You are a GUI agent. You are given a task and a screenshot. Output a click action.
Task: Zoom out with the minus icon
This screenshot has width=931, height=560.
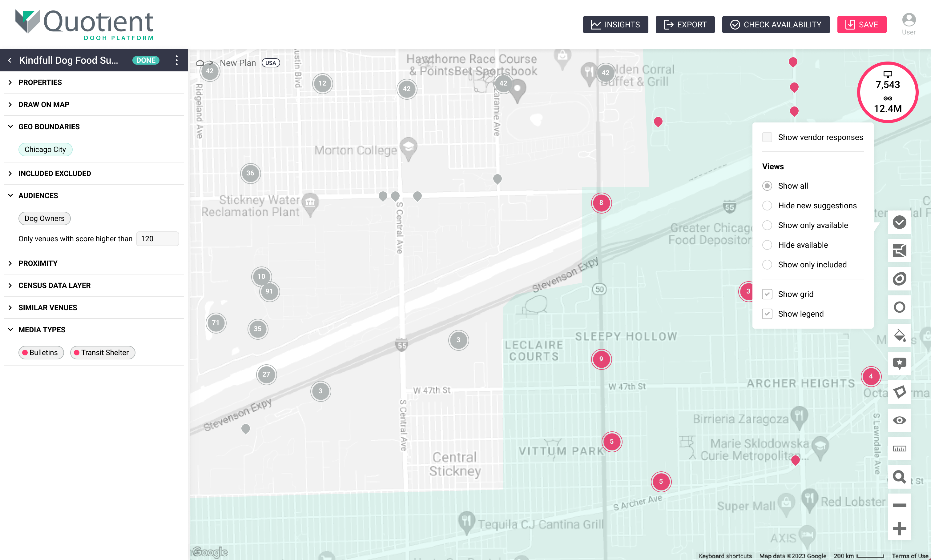[x=899, y=505]
